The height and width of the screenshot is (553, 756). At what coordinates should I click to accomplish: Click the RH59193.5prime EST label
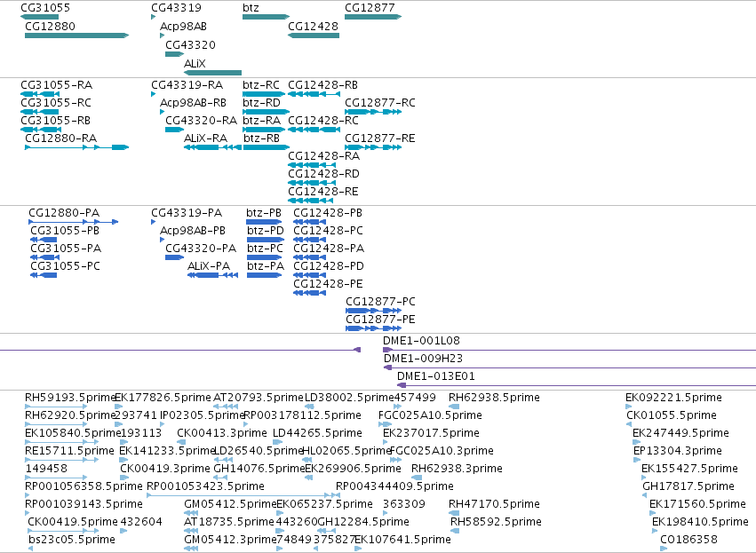pos(70,398)
